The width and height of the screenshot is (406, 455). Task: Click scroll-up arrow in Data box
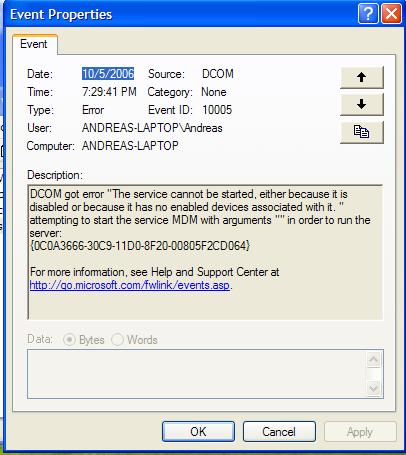click(373, 360)
